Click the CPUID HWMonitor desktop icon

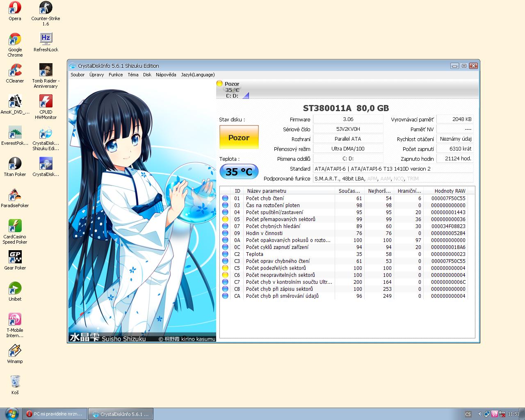46,107
